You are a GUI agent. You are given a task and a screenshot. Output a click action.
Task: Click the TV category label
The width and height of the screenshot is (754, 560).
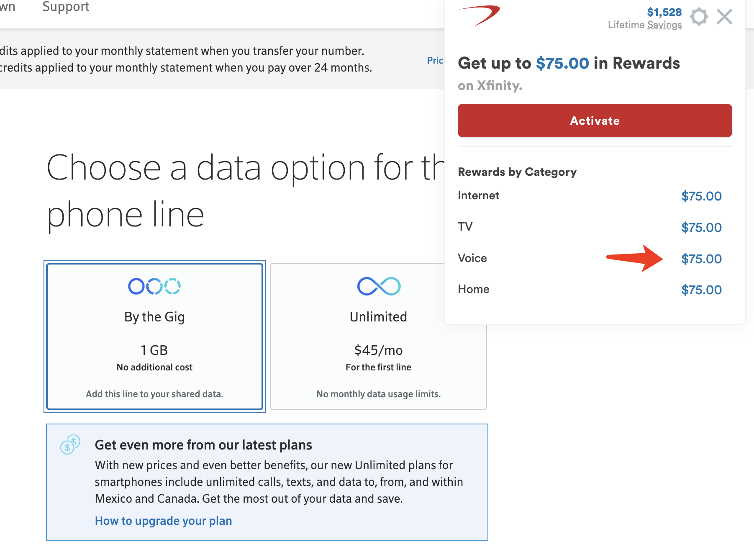tap(465, 227)
